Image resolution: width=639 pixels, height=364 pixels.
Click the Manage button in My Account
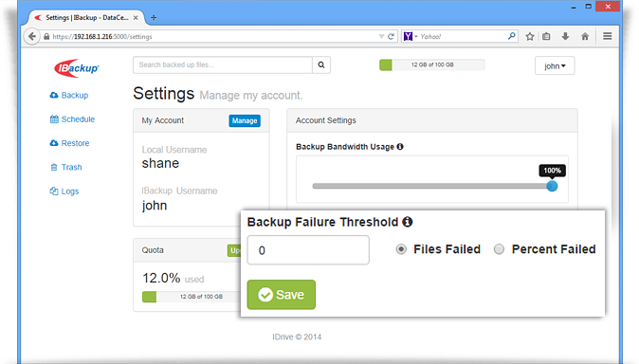[x=245, y=120]
